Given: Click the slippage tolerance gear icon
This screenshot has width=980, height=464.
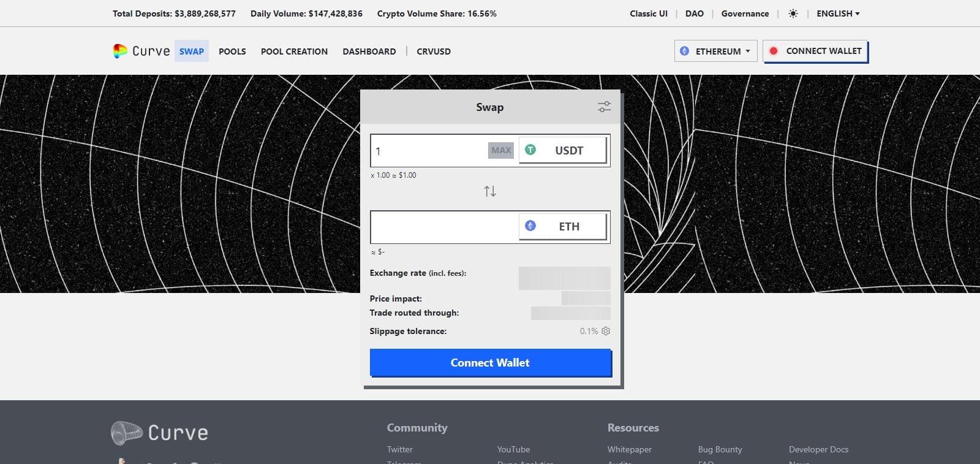Looking at the screenshot, I should tap(606, 331).
